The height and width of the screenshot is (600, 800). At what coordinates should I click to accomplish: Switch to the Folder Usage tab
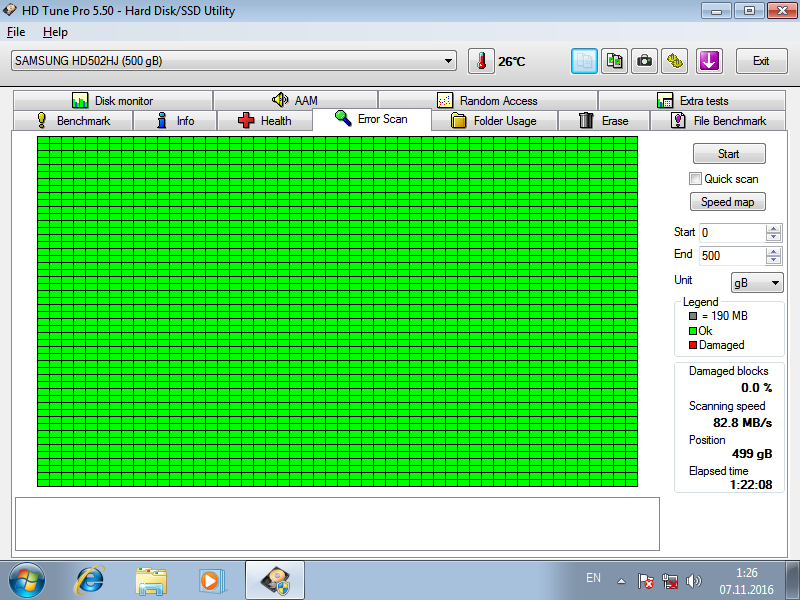coord(494,121)
